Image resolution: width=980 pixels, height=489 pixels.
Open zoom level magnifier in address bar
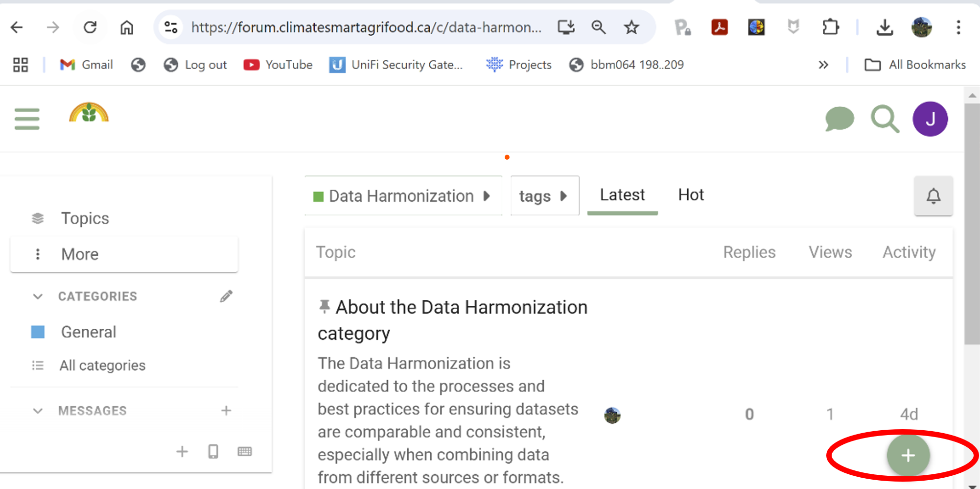(598, 27)
